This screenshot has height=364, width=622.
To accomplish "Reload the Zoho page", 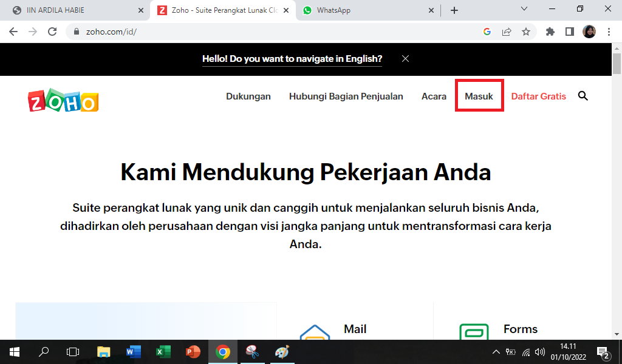I will tap(52, 32).
